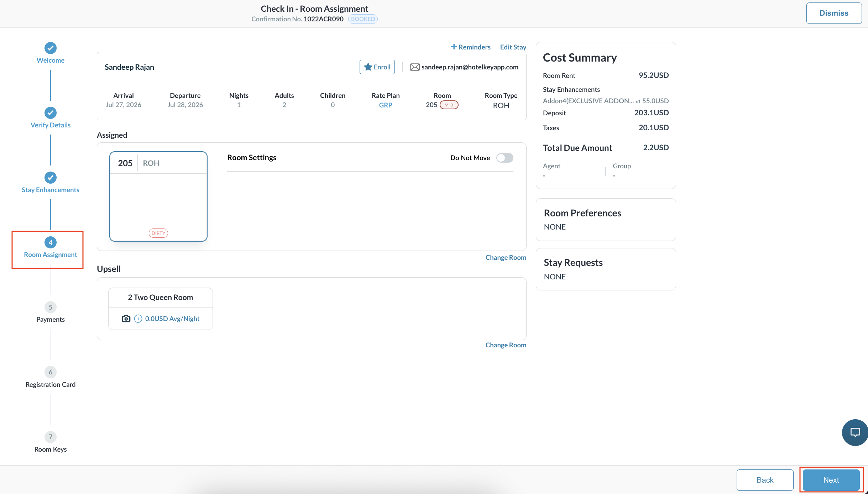The image size is (868, 494).
Task: Click the BOOKED status badge
Action: point(363,19)
